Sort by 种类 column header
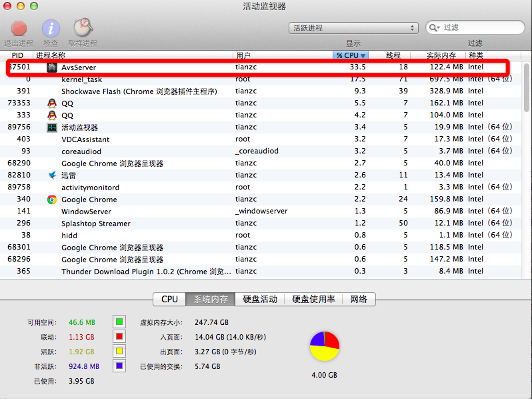532x399 pixels. tap(493, 55)
